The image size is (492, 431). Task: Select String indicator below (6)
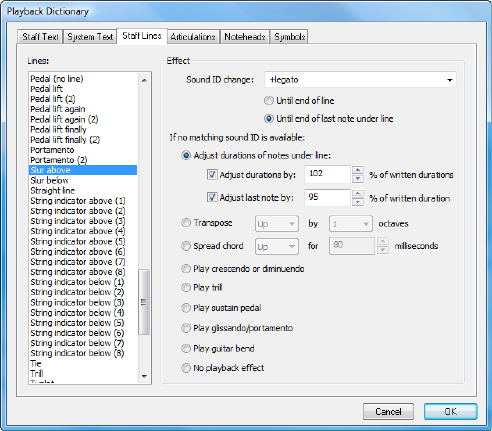(x=83, y=333)
